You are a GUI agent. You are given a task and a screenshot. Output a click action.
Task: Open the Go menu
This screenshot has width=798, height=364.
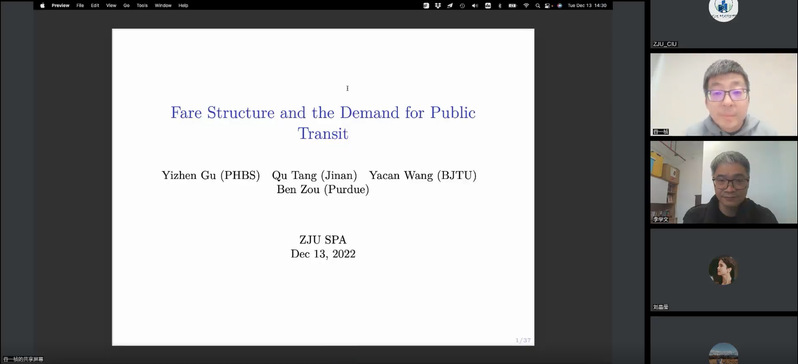coord(126,5)
